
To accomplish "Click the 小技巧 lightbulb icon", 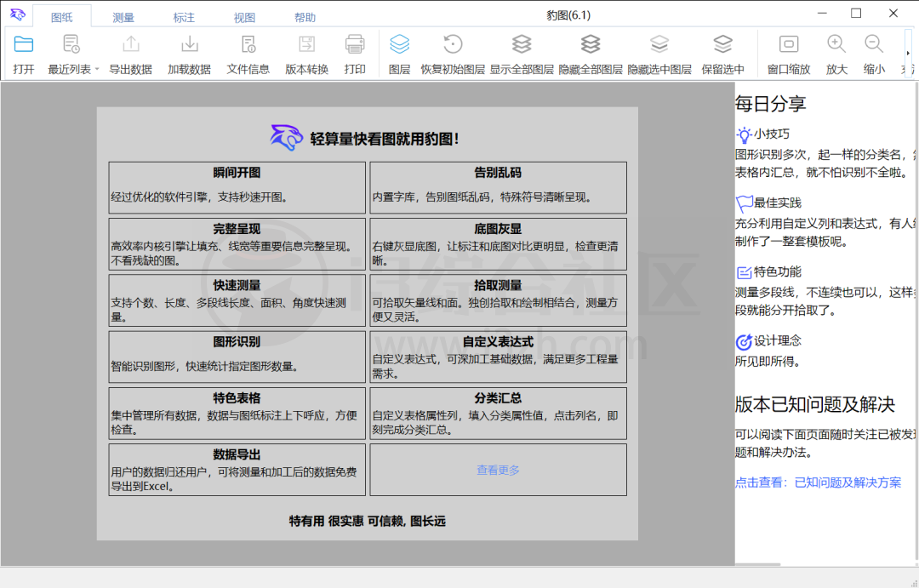I will (x=744, y=134).
